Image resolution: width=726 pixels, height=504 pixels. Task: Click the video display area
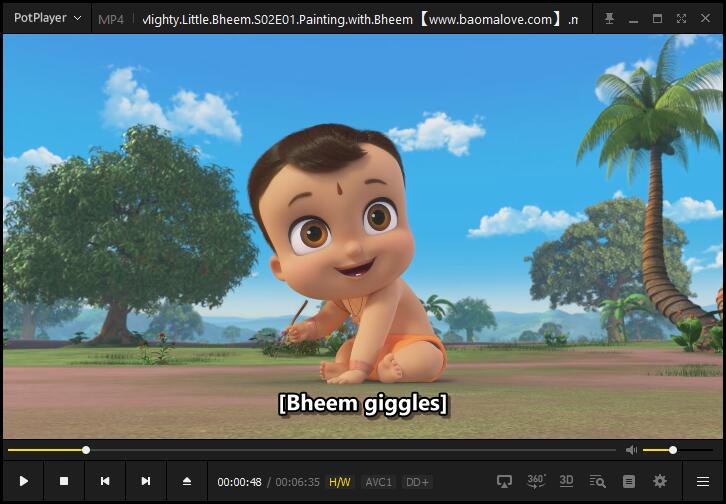tap(363, 236)
